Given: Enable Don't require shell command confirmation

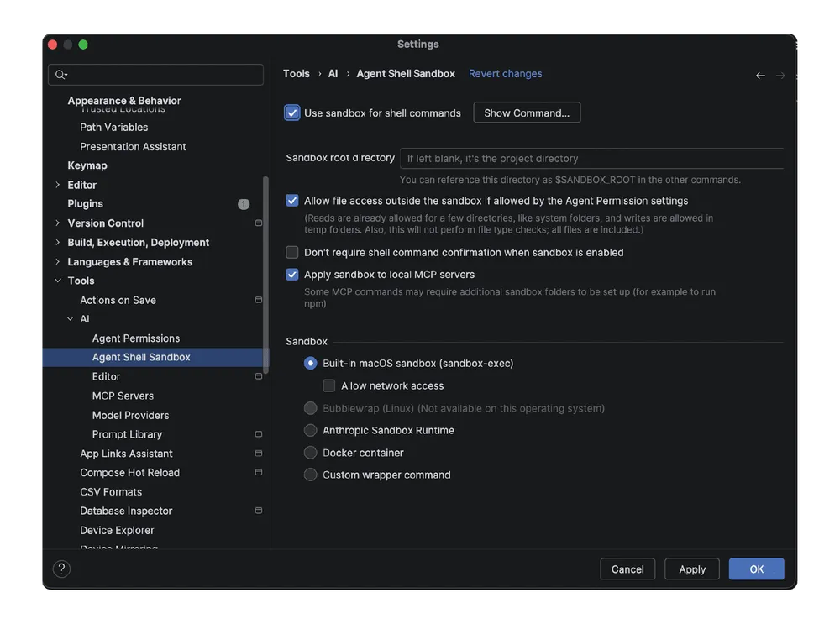Looking at the screenshot, I should [292, 252].
